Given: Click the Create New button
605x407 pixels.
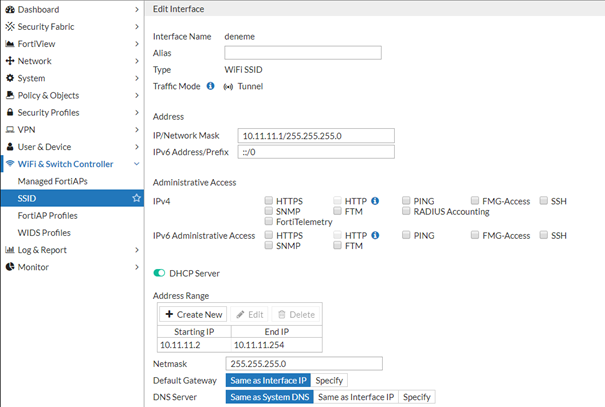Looking at the screenshot, I should [x=194, y=314].
